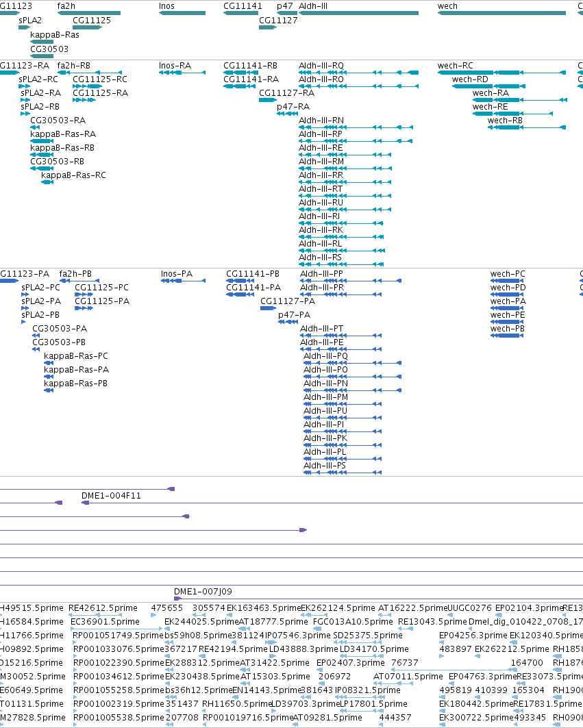
Task: Click protein CG11141-PB
Action: click(x=253, y=274)
